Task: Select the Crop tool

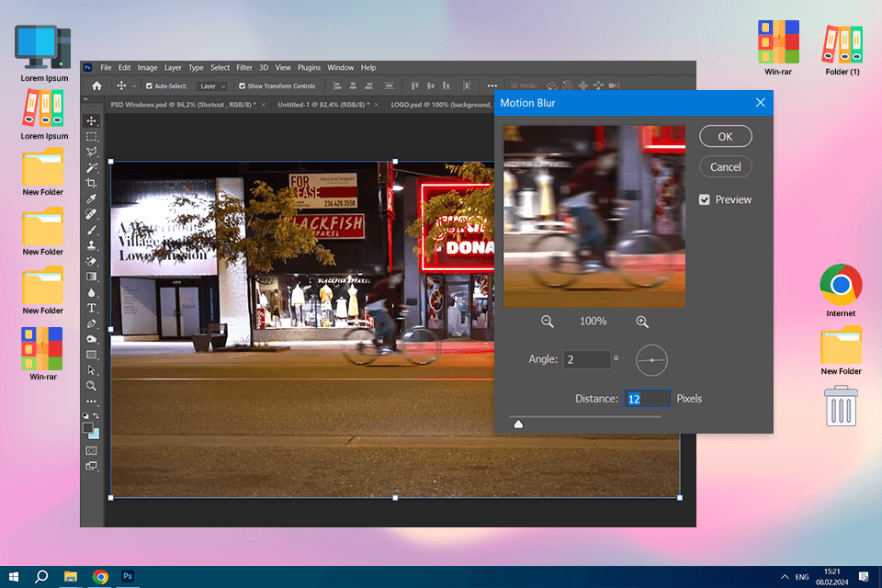Action: [x=91, y=183]
